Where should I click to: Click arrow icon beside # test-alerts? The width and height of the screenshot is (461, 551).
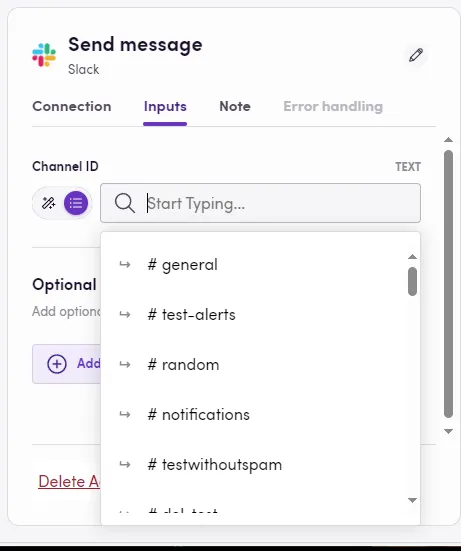[125, 314]
